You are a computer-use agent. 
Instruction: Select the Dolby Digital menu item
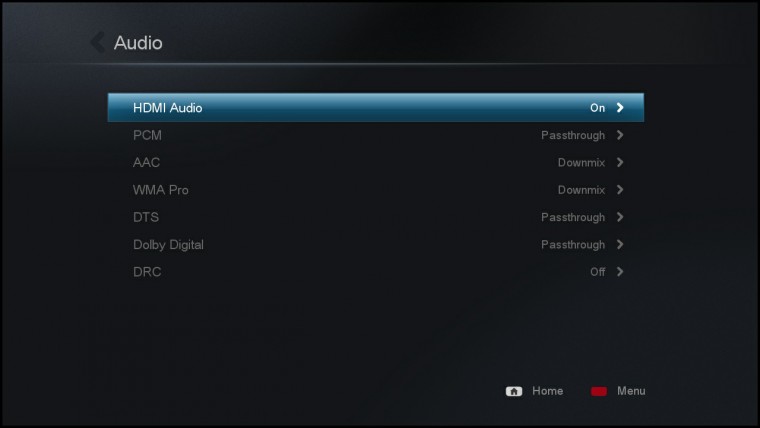[x=376, y=244]
